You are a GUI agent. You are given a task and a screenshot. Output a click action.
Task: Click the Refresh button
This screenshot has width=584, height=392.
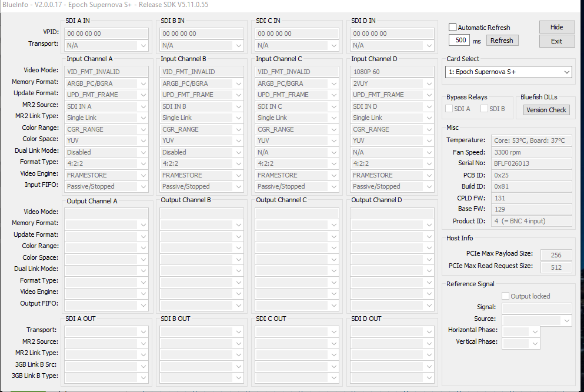[x=502, y=41]
